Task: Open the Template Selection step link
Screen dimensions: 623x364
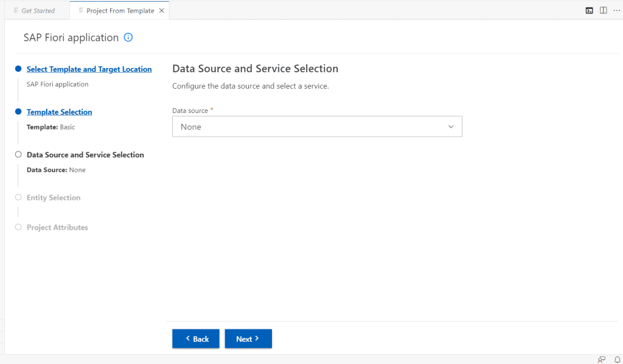Action: coord(59,112)
